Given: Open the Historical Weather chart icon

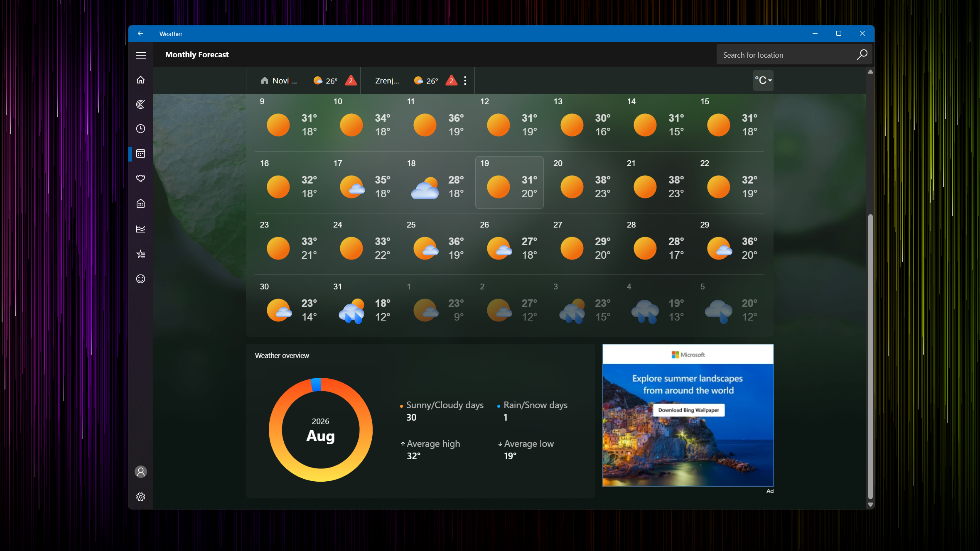Looking at the screenshot, I should coord(141,229).
